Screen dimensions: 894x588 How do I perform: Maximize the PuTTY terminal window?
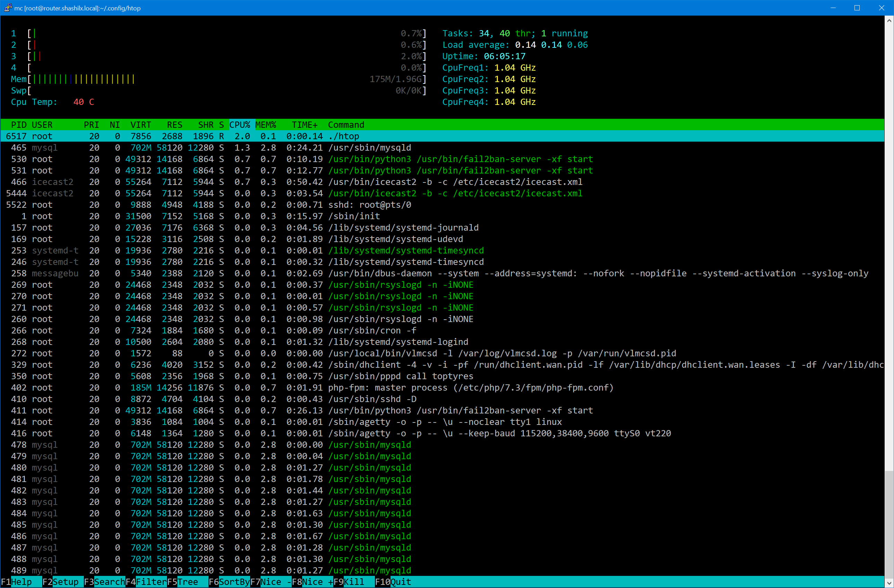pyautogui.click(x=857, y=8)
